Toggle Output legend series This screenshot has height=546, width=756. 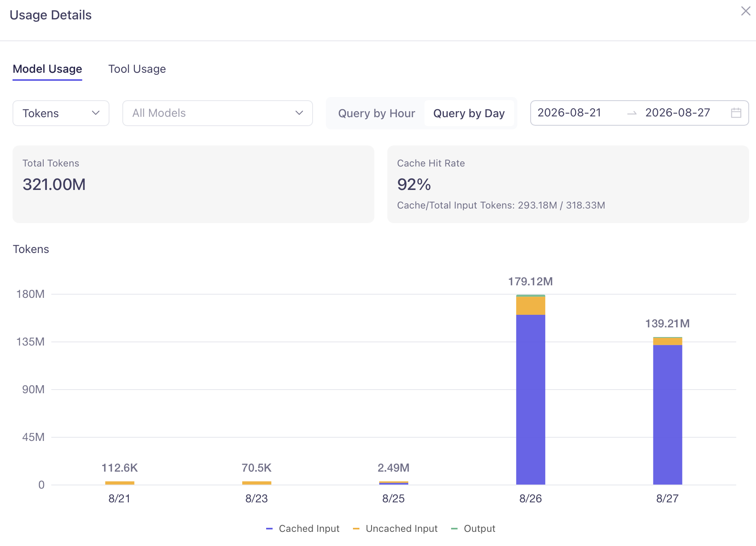[x=473, y=529]
